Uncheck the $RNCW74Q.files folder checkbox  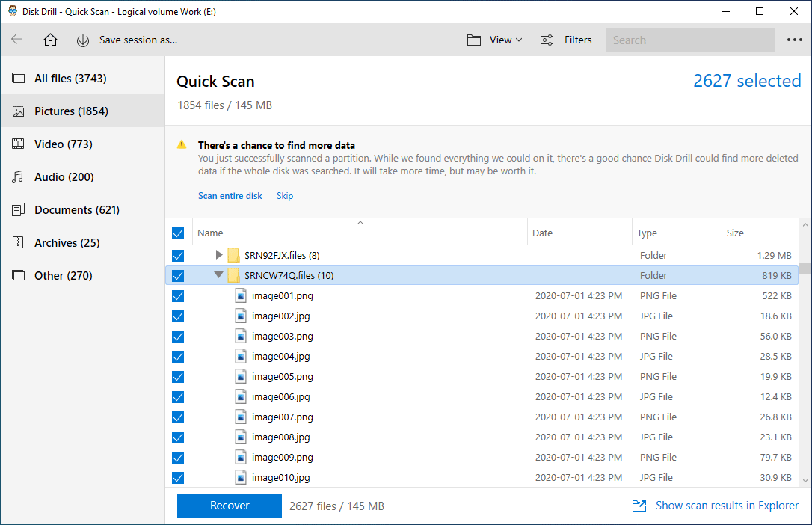tap(178, 275)
